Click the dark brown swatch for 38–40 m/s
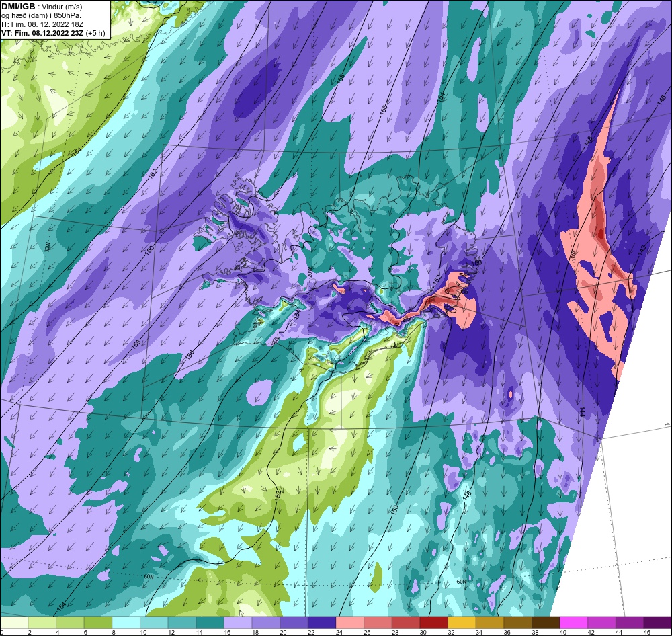 click(546, 622)
